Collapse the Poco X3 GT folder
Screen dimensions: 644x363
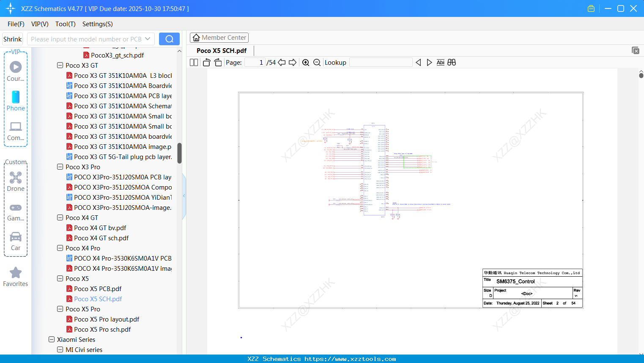(60, 66)
